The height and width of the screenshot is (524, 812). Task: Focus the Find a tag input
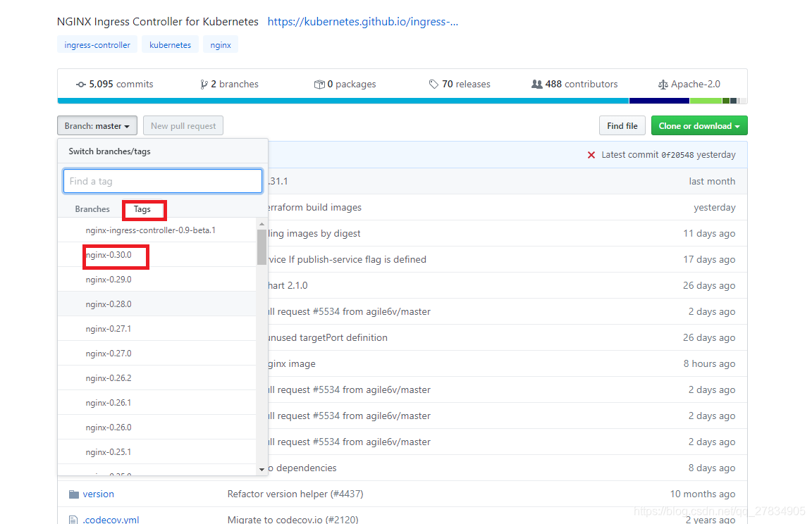click(x=163, y=181)
